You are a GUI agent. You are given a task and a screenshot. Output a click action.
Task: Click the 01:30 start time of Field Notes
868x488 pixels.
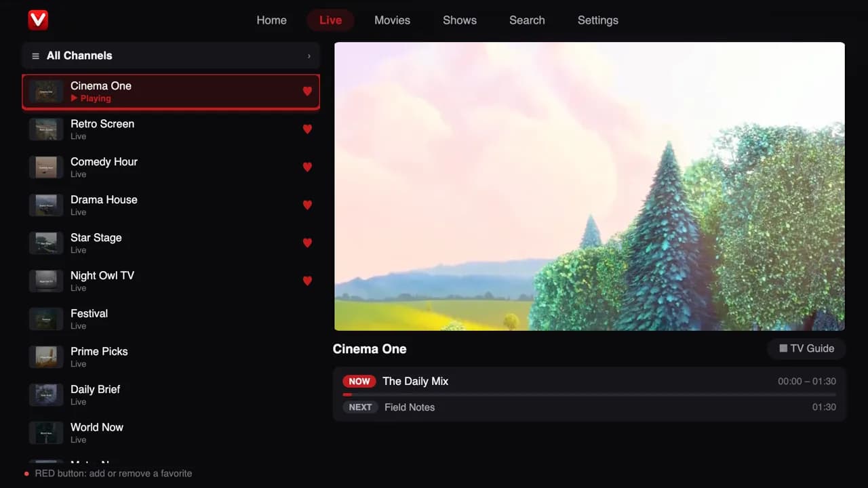pyautogui.click(x=824, y=407)
